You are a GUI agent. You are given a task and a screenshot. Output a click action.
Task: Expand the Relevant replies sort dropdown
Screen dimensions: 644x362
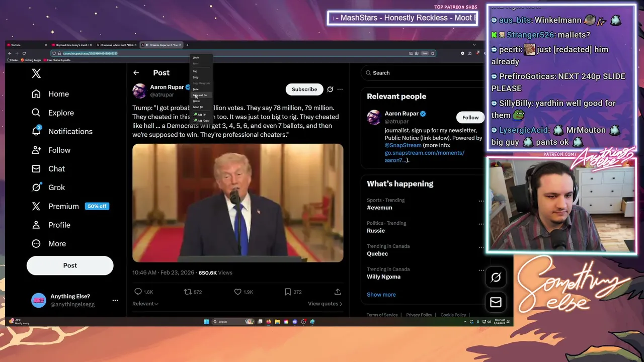click(145, 304)
